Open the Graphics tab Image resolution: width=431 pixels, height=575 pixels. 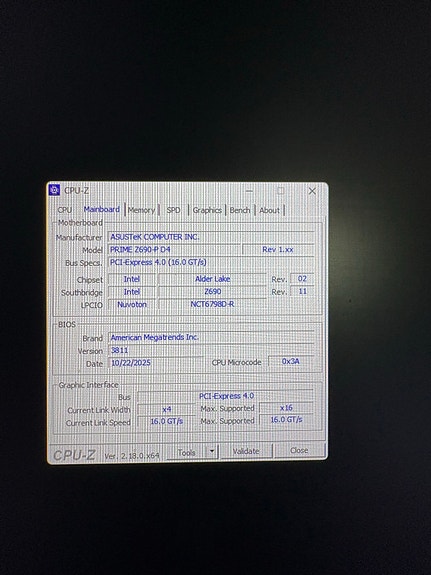pos(207,210)
